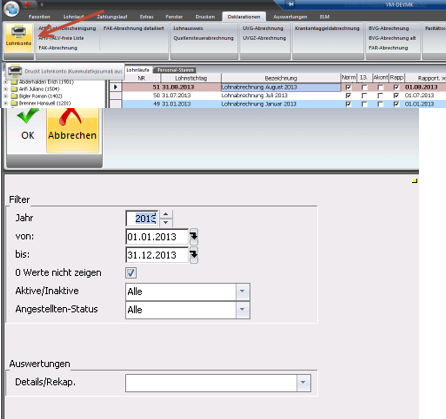Toggle Akont checkbox for Lohnabrechnung August 2013
The height and width of the screenshot is (419, 446).
click(380, 87)
